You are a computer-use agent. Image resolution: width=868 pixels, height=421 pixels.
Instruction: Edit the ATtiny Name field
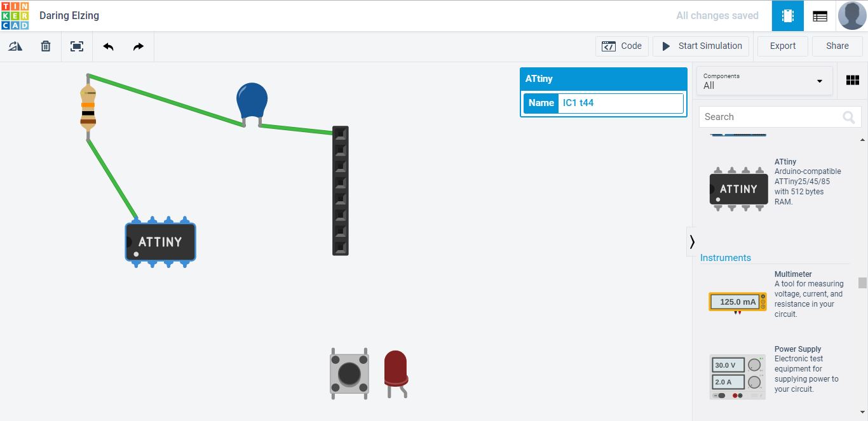620,103
